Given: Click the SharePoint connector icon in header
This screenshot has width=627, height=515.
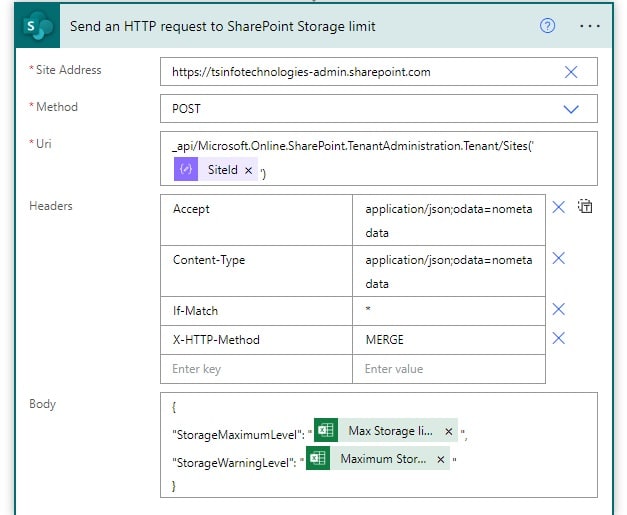Looking at the screenshot, I should point(38,26).
